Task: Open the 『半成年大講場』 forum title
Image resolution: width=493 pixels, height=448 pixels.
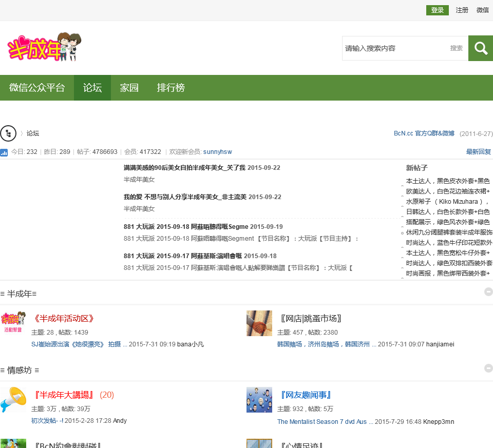Action: (x=64, y=395)
